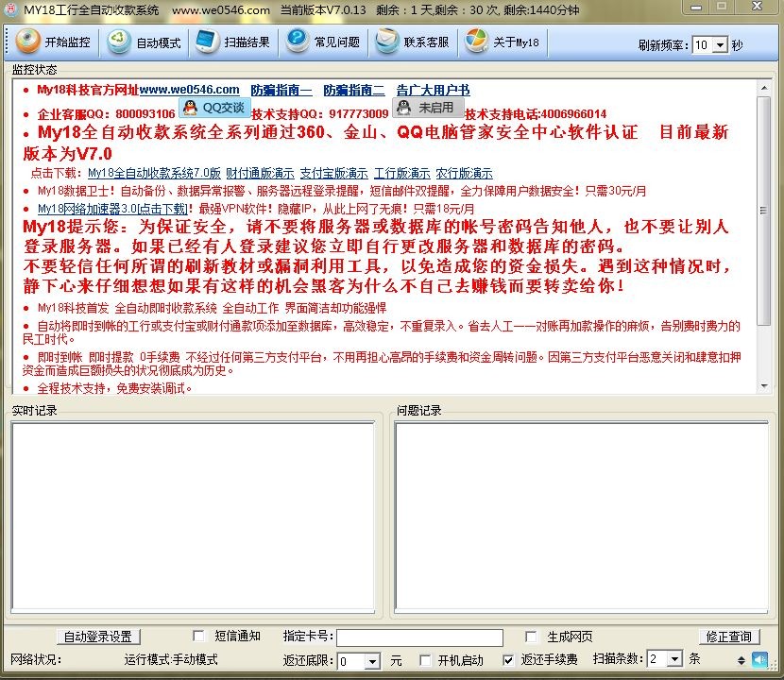Enable the 短信通知 checkbox

pyautogui.click(x=198, y=636)
